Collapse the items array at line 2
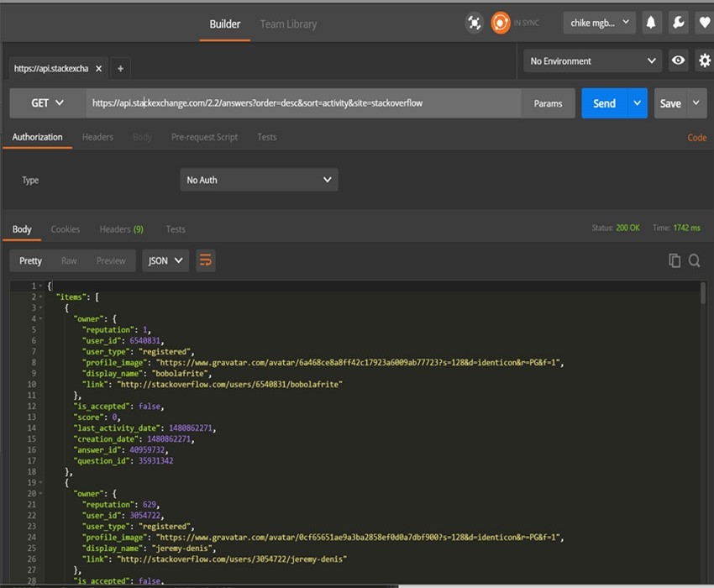The image size is (714, 588). (40, 297)
